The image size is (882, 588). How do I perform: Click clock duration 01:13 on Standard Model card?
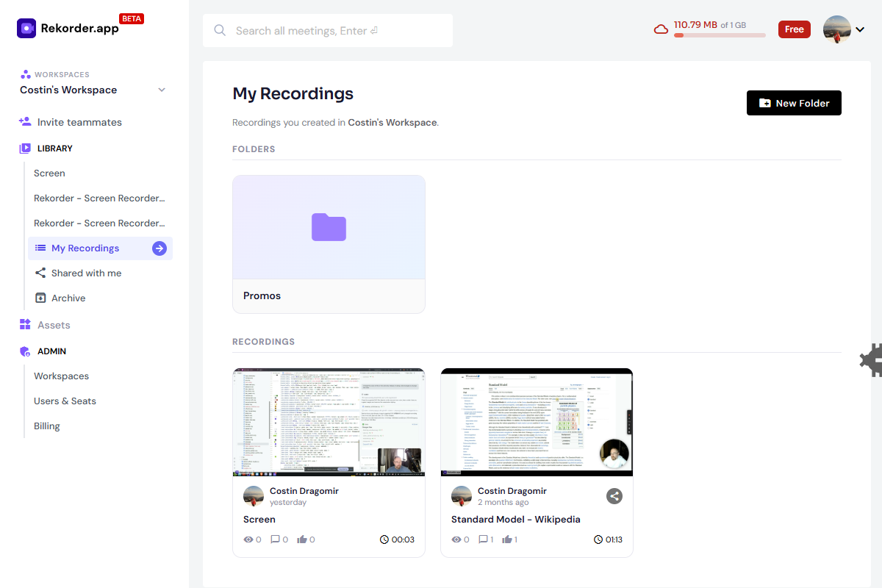608,539
